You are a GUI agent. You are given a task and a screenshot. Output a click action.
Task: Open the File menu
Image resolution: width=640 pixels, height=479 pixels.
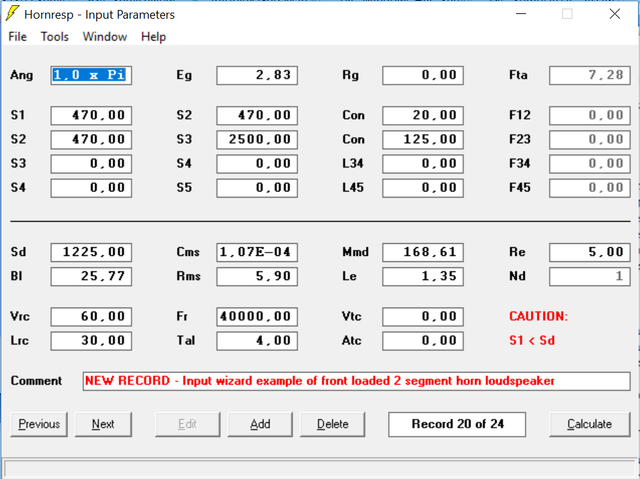[x=18, y=37]
